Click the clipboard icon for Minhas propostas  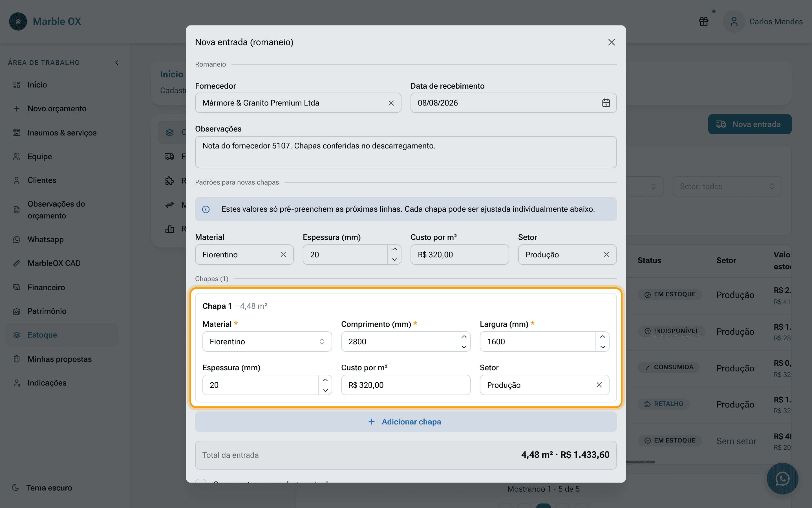click(16, 359)
